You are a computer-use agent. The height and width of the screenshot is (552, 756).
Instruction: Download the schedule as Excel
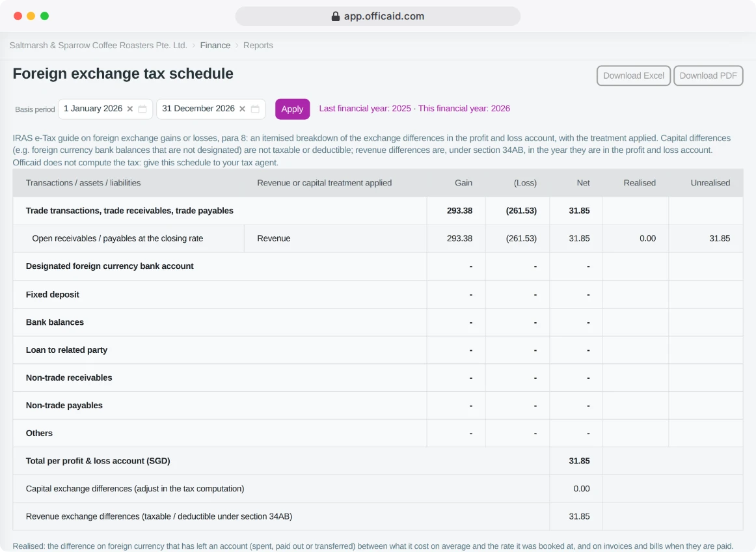634,76
